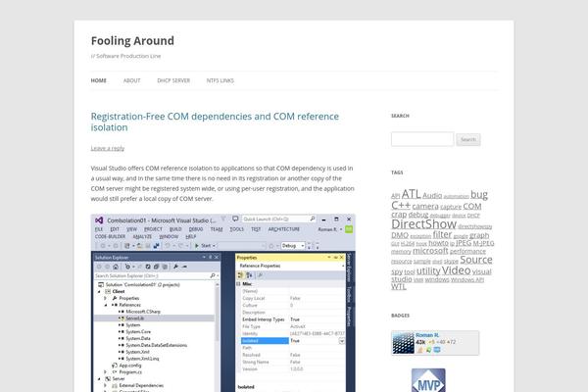Open the Audio tag
This screenshot has width=588, height=392.
[x=432, y=195]
